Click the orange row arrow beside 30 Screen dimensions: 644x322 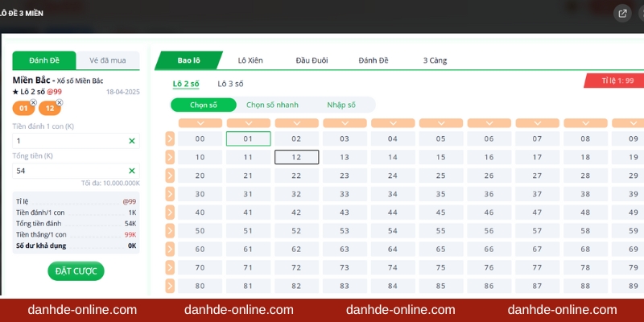click(170, 194)
